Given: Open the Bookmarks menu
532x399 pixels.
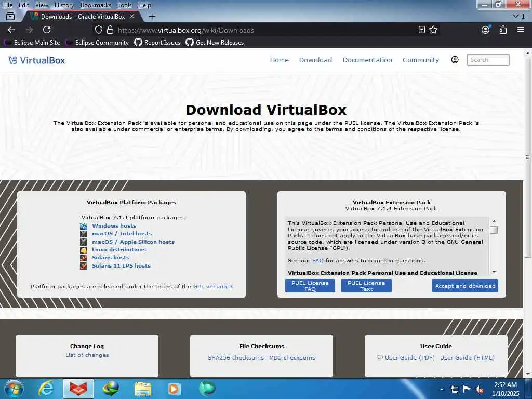Looking at the screenshot, I should coord(96,5).
